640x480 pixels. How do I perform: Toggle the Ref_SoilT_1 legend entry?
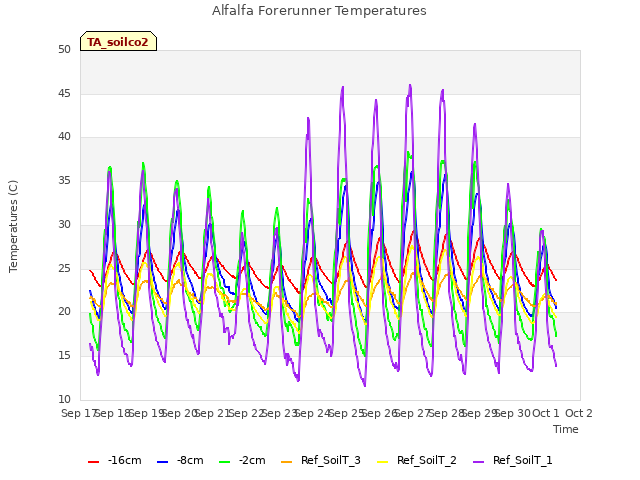point(513,460)
